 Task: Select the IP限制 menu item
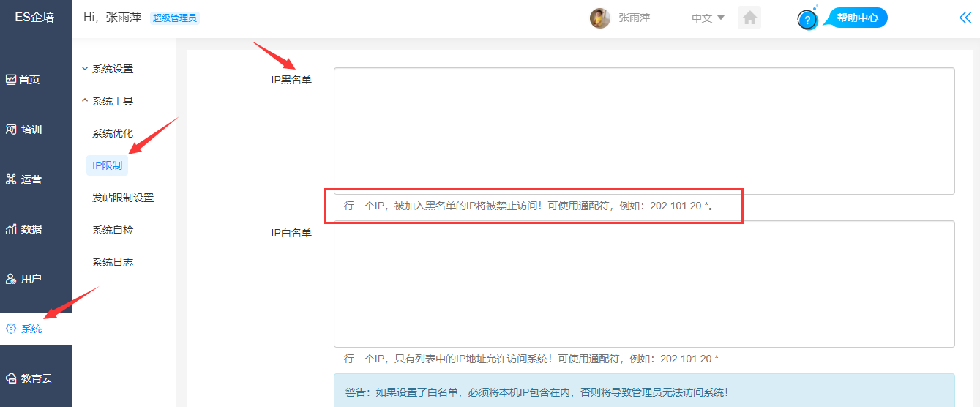[107, 165]
